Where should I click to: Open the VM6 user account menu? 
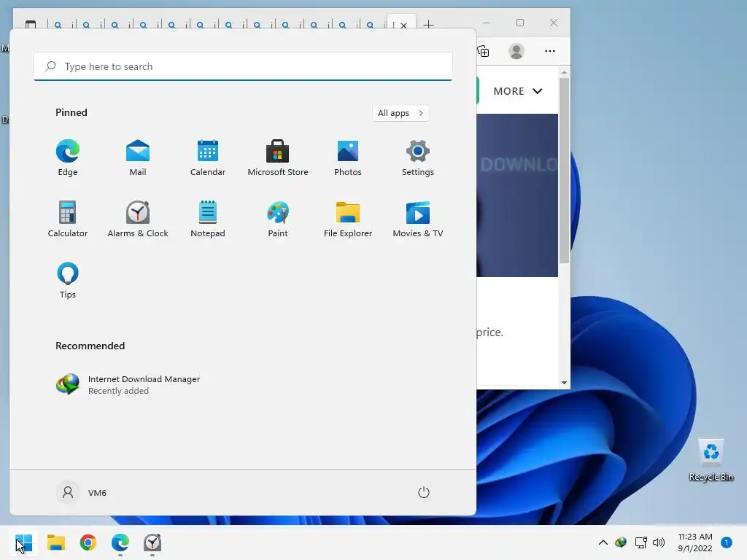(x=82, y=492)
